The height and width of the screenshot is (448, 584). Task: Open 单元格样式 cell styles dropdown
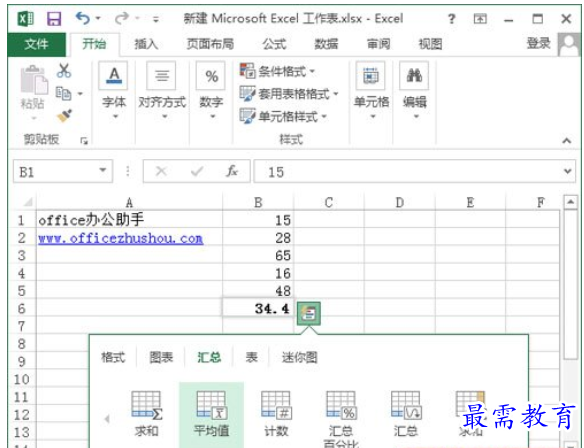284,117
